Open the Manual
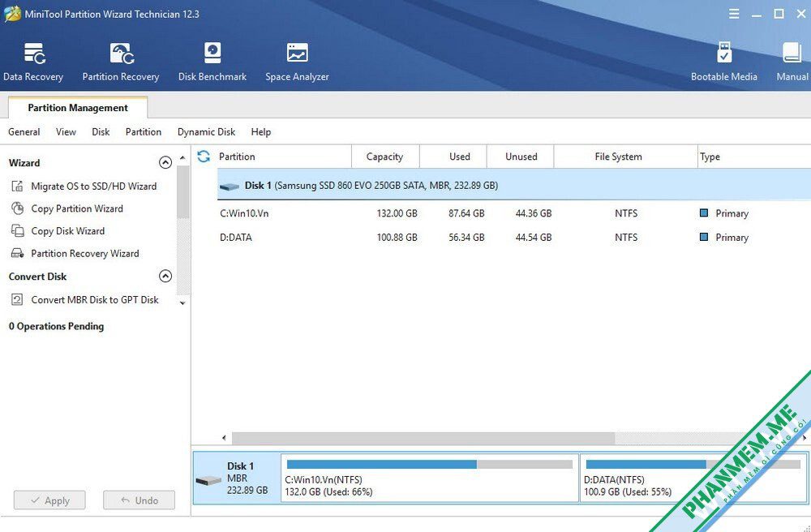 [x=792, y=62]
